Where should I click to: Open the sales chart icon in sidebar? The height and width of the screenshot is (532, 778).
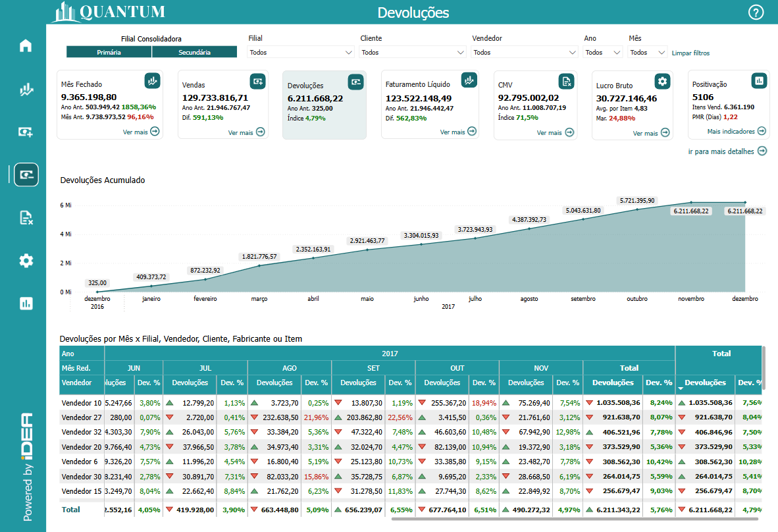point(26,90)
